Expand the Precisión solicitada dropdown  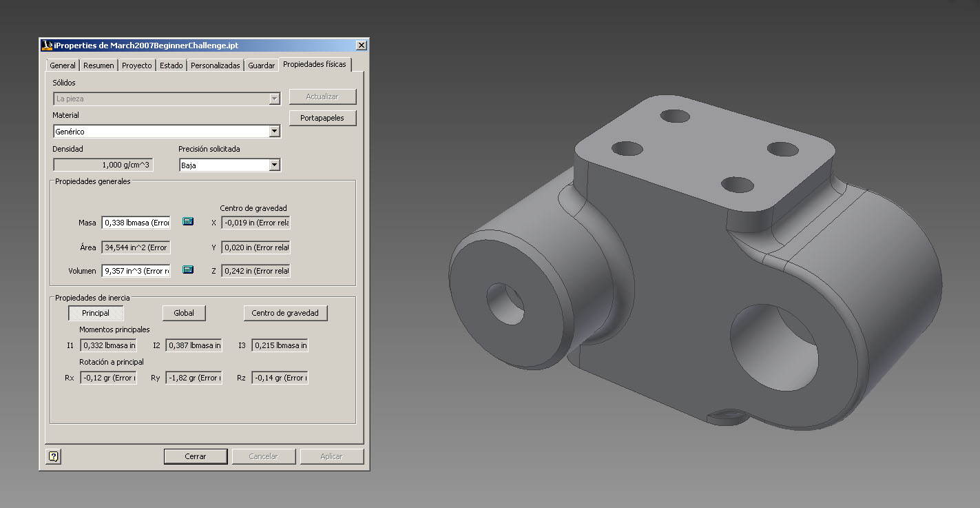(x=274, y=165)
